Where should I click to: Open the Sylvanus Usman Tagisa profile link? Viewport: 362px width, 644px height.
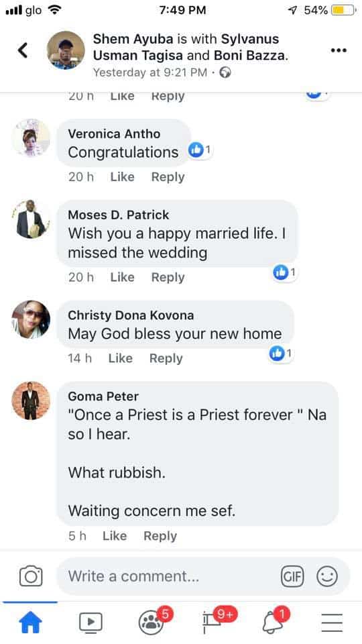186,47
